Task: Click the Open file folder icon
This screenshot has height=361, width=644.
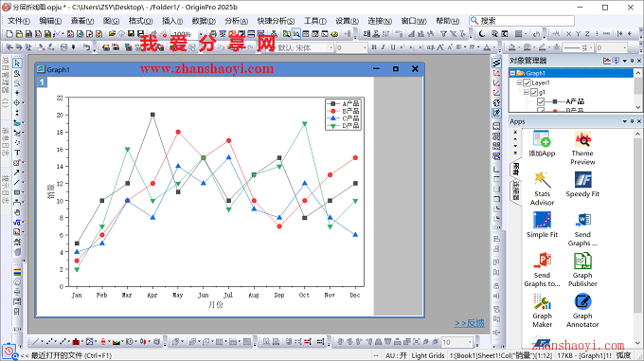Action: 112,34
